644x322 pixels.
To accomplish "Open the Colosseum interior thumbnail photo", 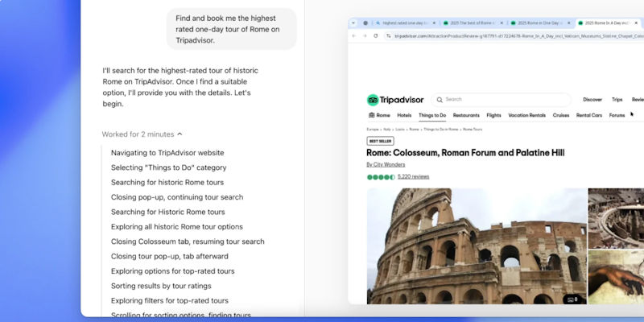I will click(615, 217).
